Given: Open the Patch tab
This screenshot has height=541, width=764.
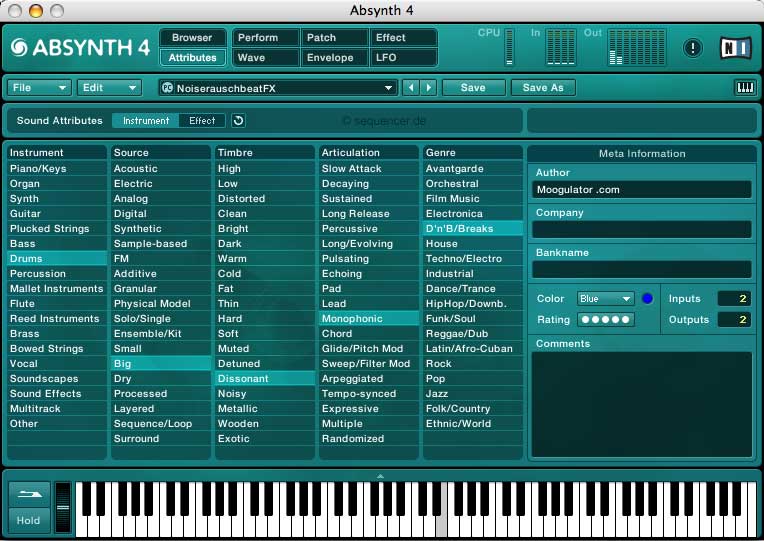Looking at the screenshot, I should coord(334,38).
